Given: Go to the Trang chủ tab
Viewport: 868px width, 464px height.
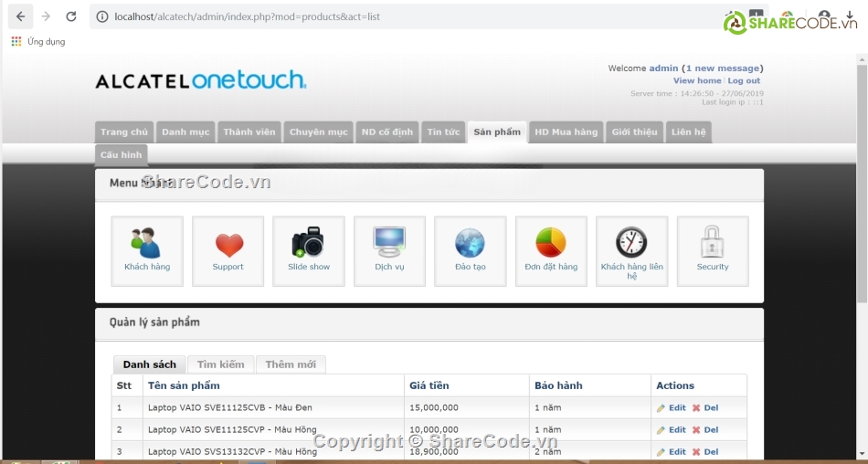Looking at the screenshot, I should click(x=124, y=132).
